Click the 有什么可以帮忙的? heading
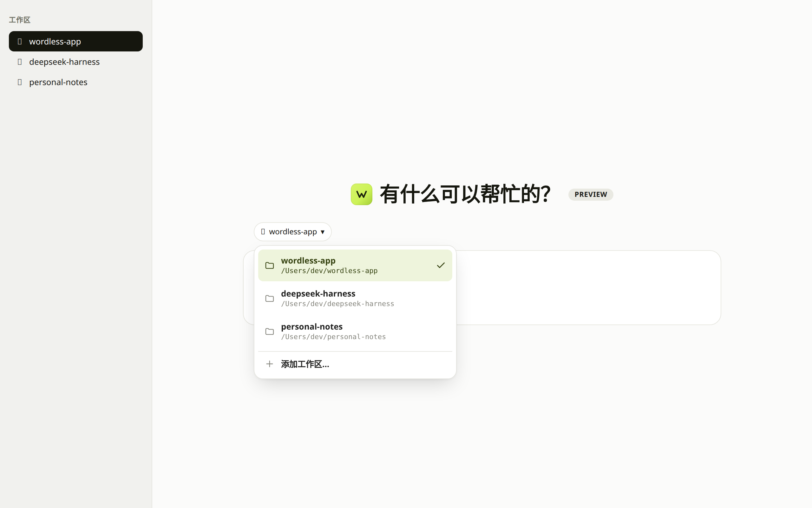Image resolution: width=812 pixels, height=508 pixels. (465, 194)
